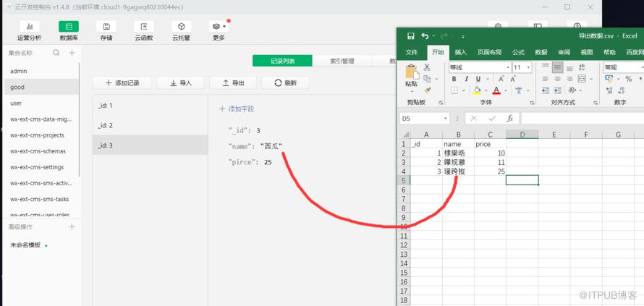Merge and center cells

pyautogui.click(x=582, y=79)
